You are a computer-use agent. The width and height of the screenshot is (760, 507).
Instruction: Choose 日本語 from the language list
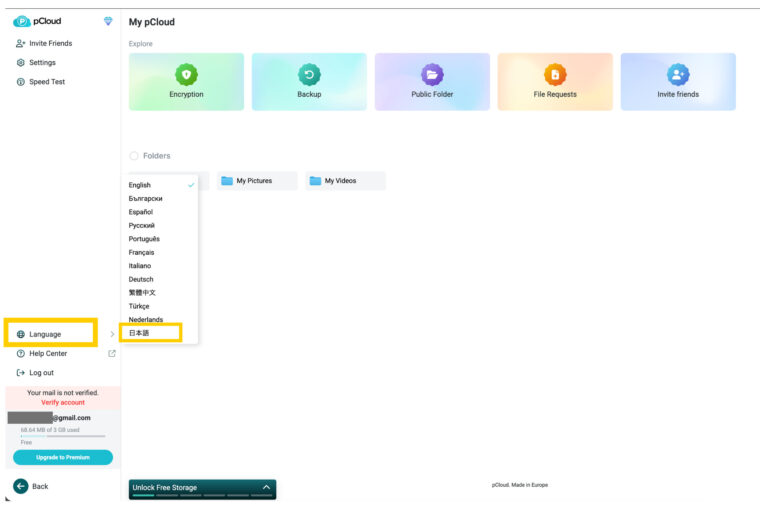[140, 333]
